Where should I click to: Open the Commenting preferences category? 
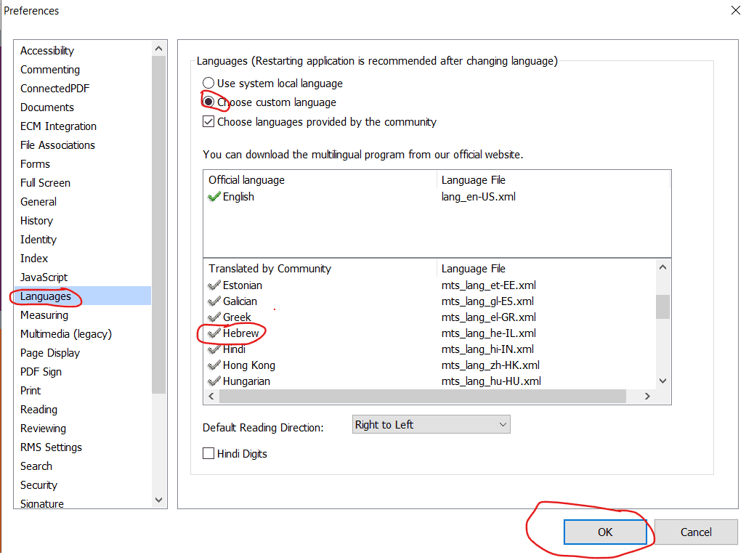tap(50, 70)
